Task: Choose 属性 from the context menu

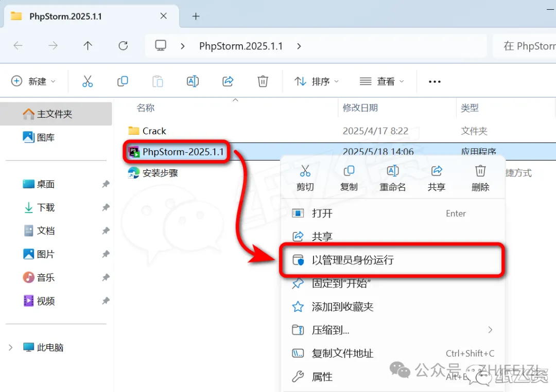Action: click(393, 377)
